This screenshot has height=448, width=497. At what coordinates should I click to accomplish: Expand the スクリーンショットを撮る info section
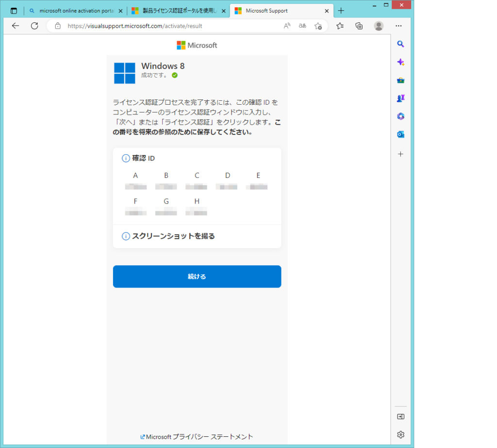[173, 236]
